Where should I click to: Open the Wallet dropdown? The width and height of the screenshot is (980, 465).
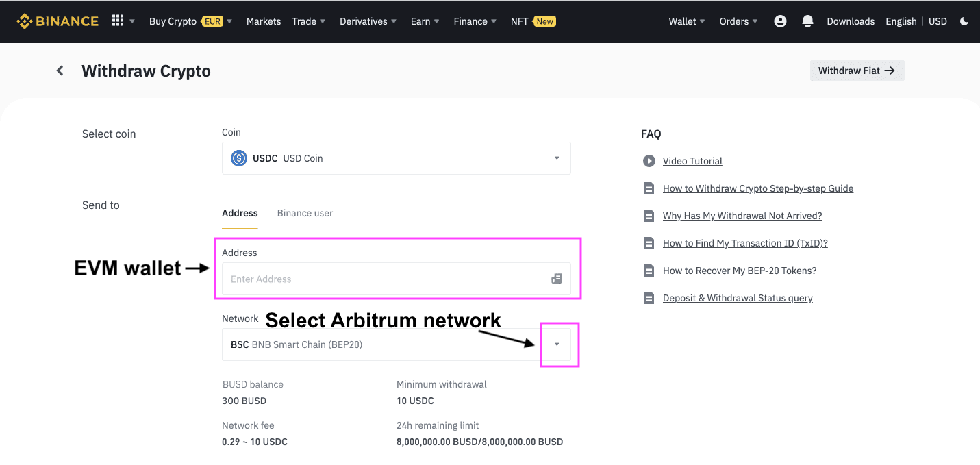687,21
